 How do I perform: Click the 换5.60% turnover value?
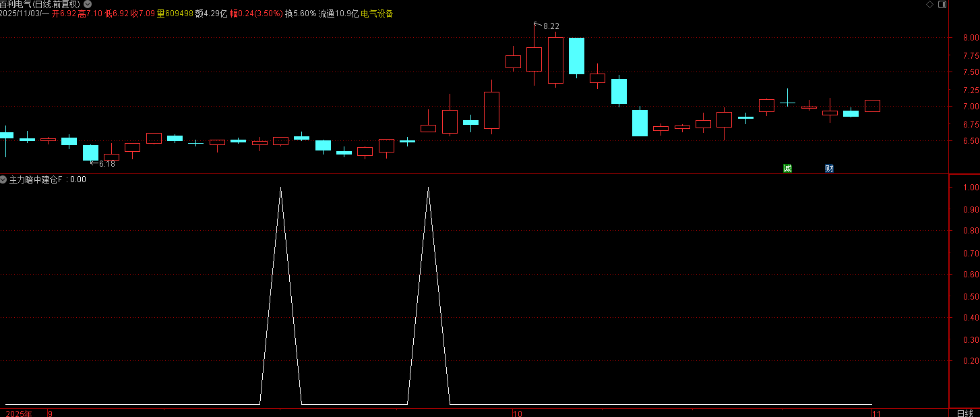click(x=301, y=13)
